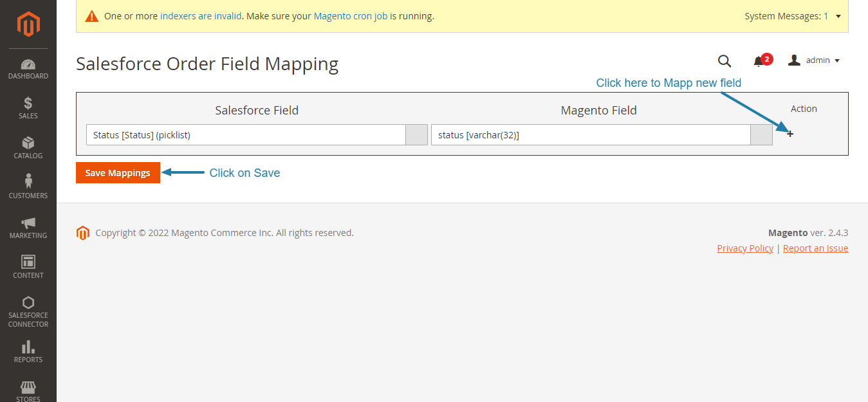Viewport: 868px width, 402px height.
Task: Open the Marketing section
Action: [28, 227]
